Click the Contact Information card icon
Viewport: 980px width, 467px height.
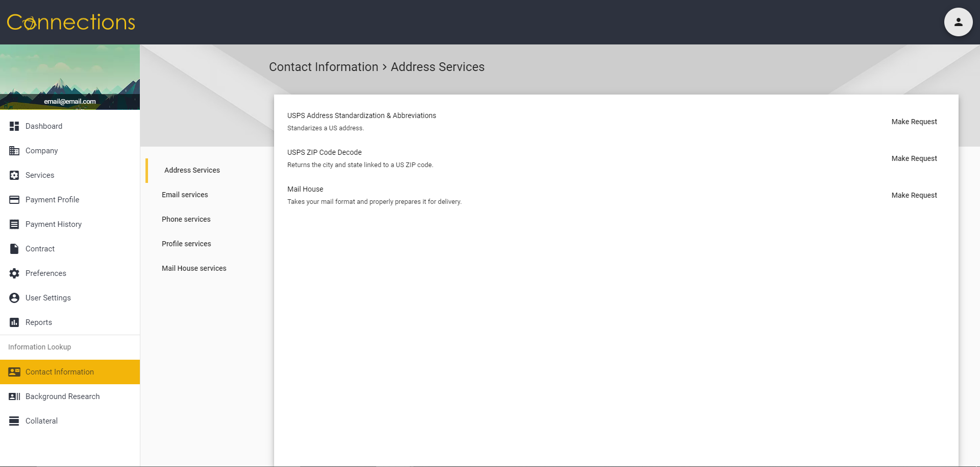14,372
